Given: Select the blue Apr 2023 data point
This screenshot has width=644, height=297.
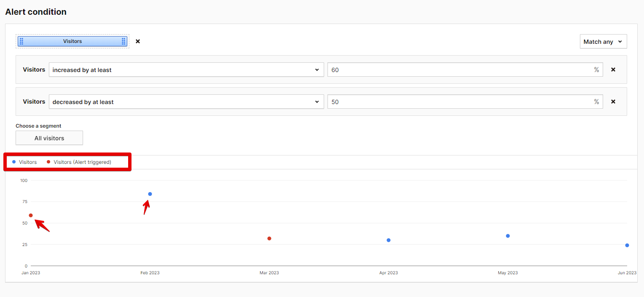Looking at the screenshot, I should [x=389, y=240].
